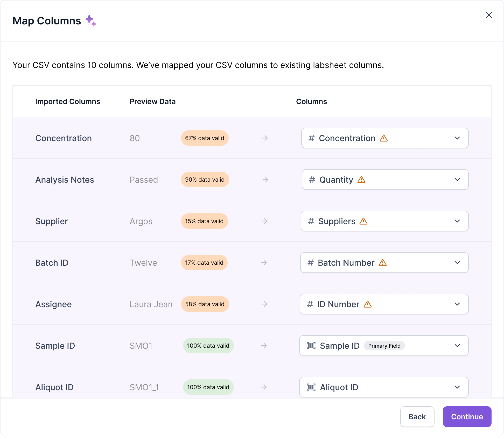Click the warning triangle next to ID Number
This screenshot has width=504, height=439.
pos(368,304)
